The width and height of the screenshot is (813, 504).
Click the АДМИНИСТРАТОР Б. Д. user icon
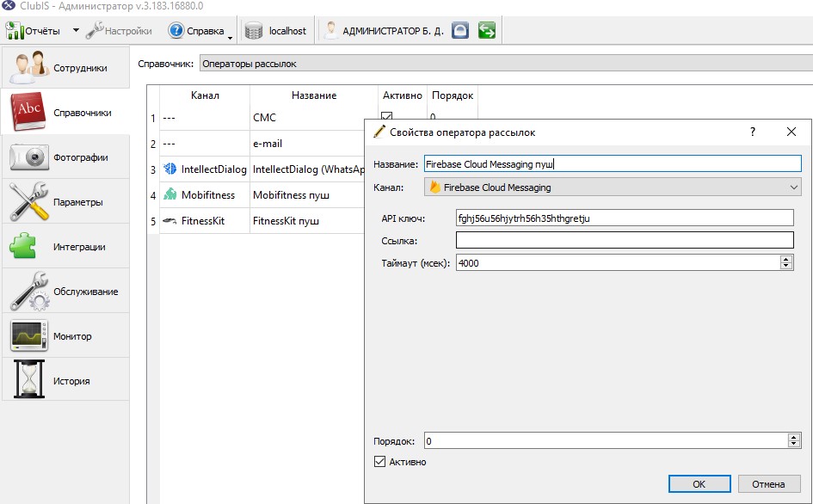(x=330, y=31)
